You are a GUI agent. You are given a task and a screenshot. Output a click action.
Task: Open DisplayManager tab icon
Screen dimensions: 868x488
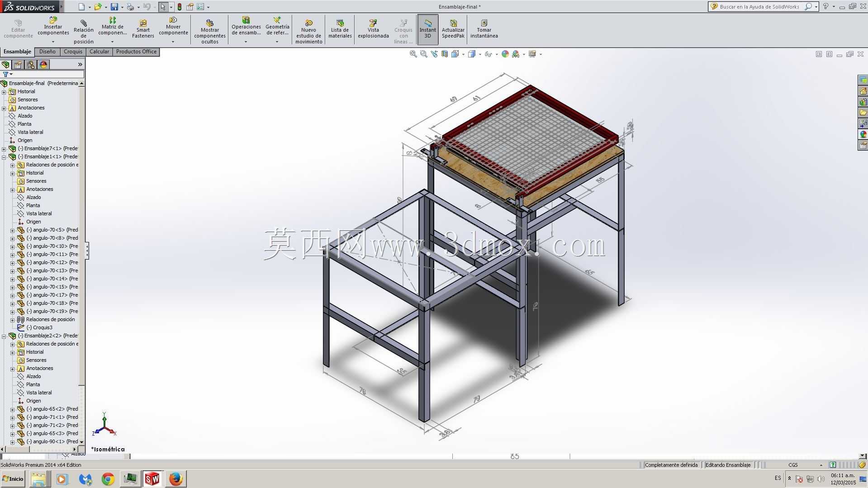43,65
